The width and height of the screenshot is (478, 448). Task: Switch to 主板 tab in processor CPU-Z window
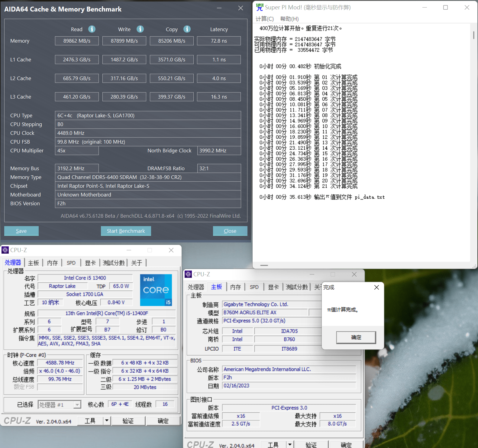point(34,263)
